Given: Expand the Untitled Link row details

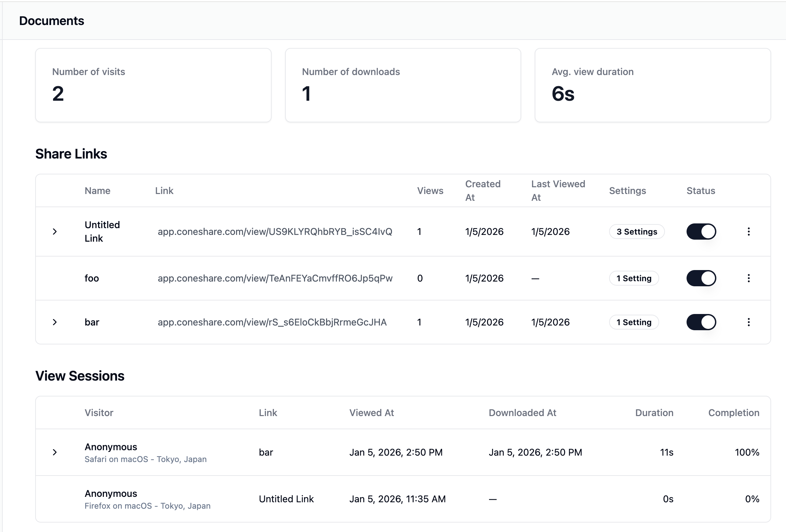Looking at the screenshot, I should pos(55,232).
